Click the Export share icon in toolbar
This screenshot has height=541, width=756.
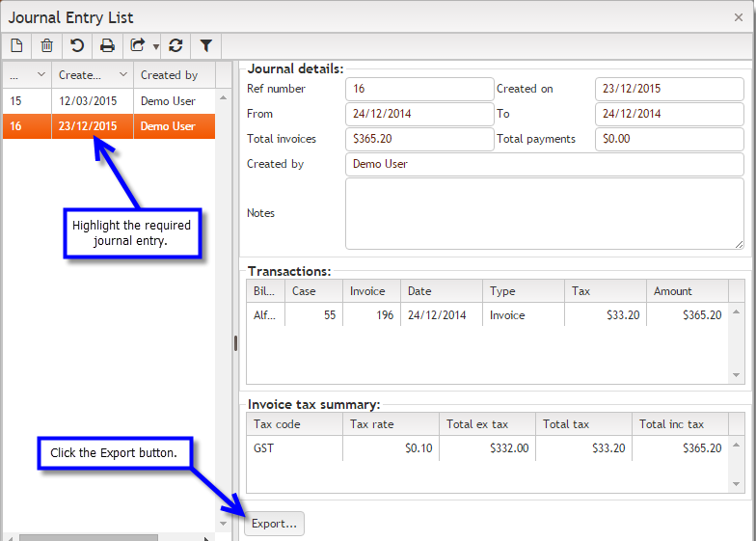[138, 45]
